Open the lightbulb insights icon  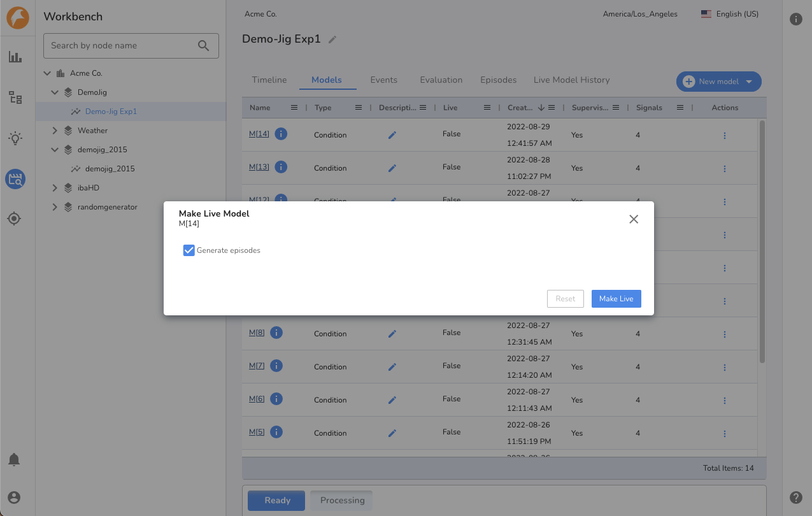pos(15,138)
